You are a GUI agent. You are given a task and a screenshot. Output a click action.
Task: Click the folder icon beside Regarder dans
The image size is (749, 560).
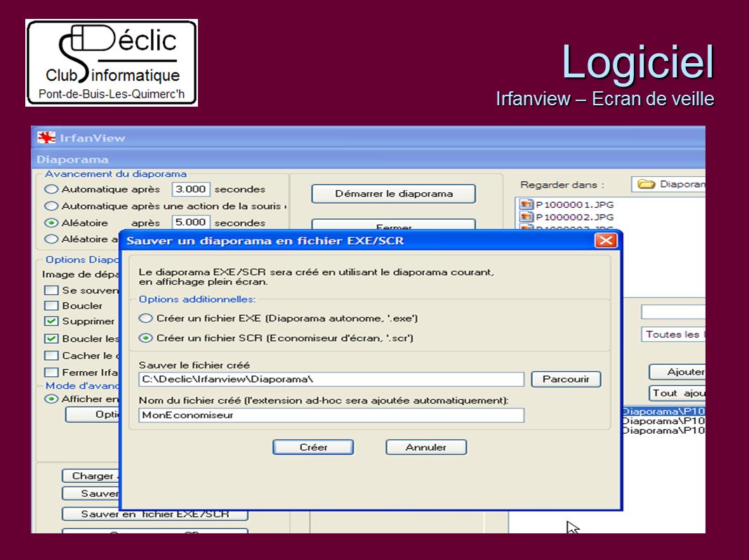[x=646, y=185]
